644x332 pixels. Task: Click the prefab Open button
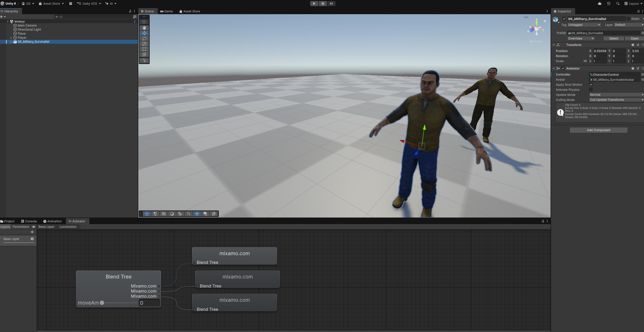[634, 38]
